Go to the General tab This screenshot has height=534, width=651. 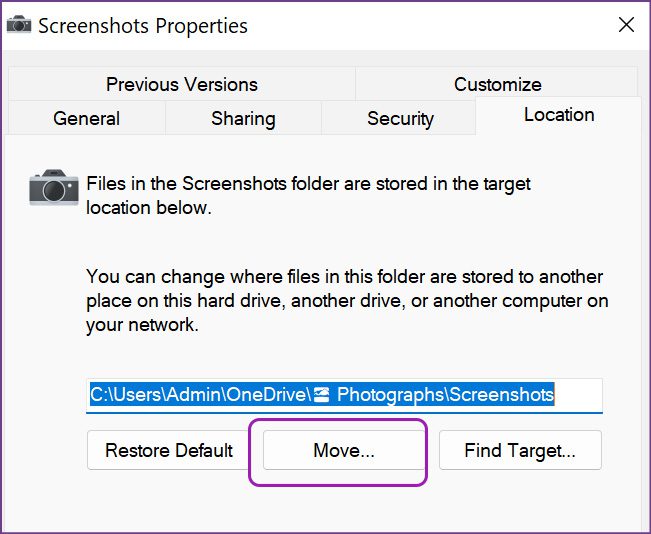tap(86, 118)
